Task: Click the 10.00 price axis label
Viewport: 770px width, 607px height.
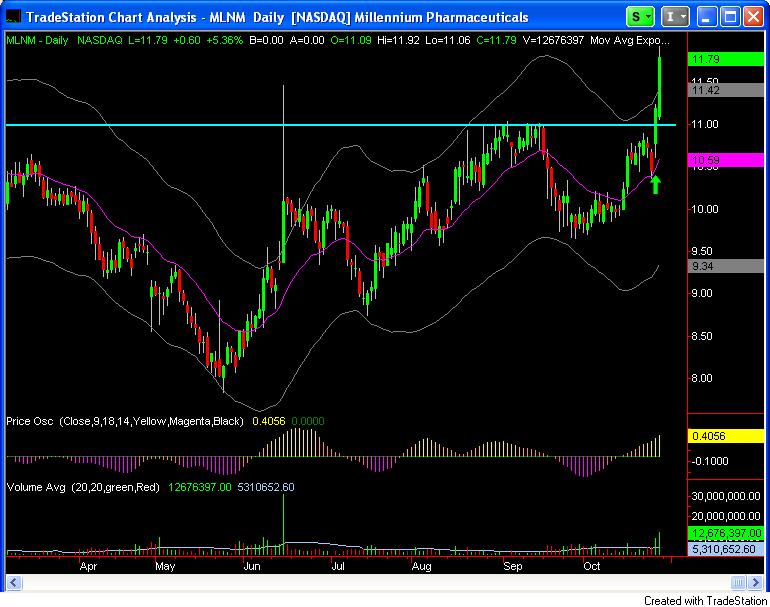Action: click(x=705, y=209)
